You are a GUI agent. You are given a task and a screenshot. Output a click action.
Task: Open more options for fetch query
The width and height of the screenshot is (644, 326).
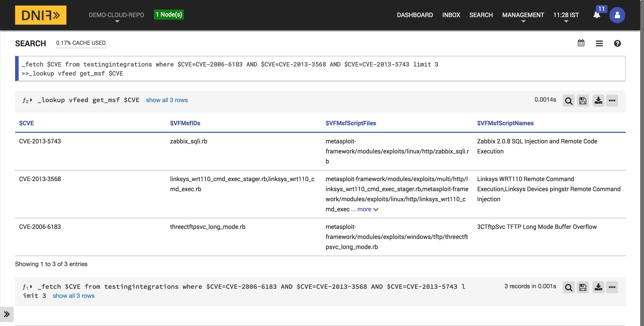coord(612,287)
